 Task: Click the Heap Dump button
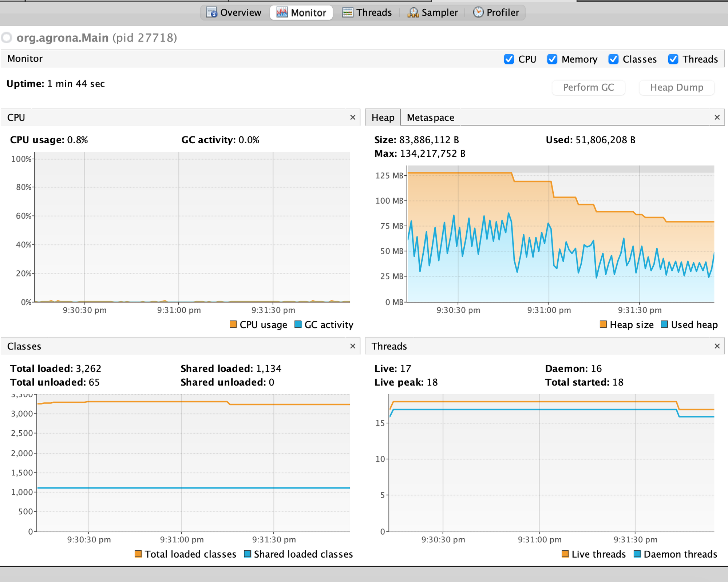pyautogui.click(x=677, y=87)
